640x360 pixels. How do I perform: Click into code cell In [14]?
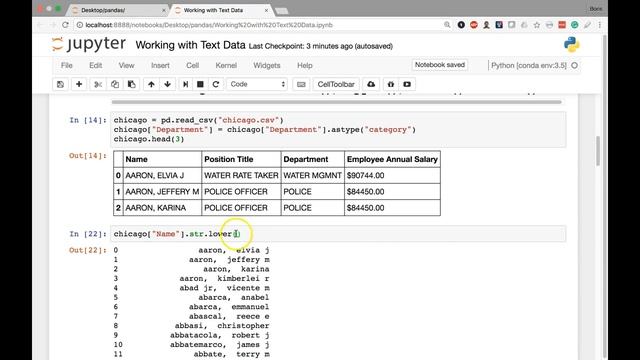click(x=338, y=129)
